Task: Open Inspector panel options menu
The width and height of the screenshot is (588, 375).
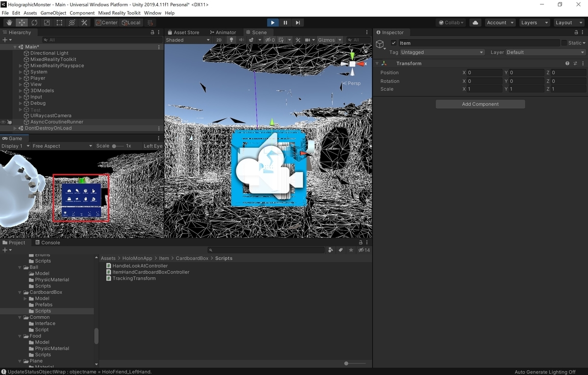Action: pos(583,32)
